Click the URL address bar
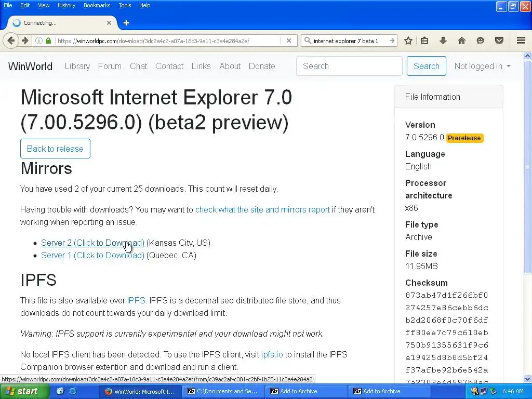Image resolution: width=532 pixels, height=399 pixels. coord(168,41)
